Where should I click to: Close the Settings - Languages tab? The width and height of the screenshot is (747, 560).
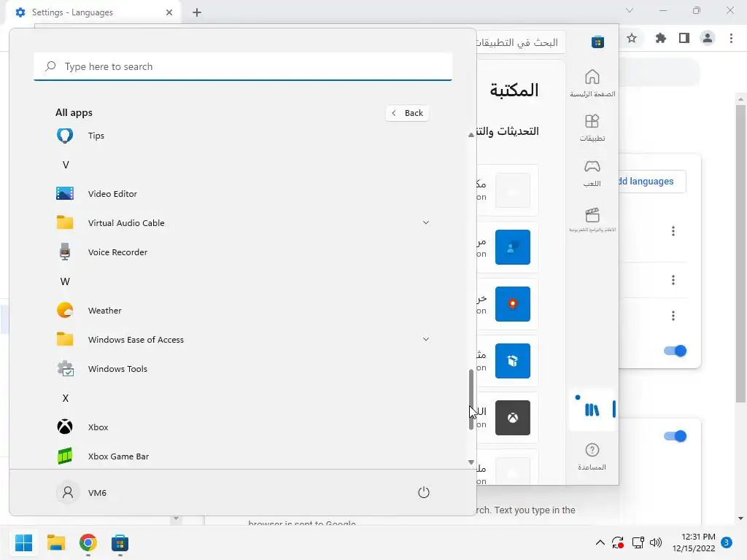tap(169, 12)
